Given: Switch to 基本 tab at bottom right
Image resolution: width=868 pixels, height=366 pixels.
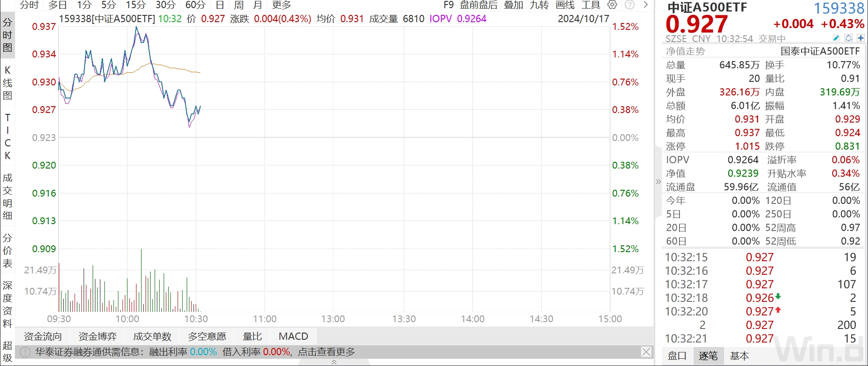Looking at the screenshot, I should click(x=739, y=356).
